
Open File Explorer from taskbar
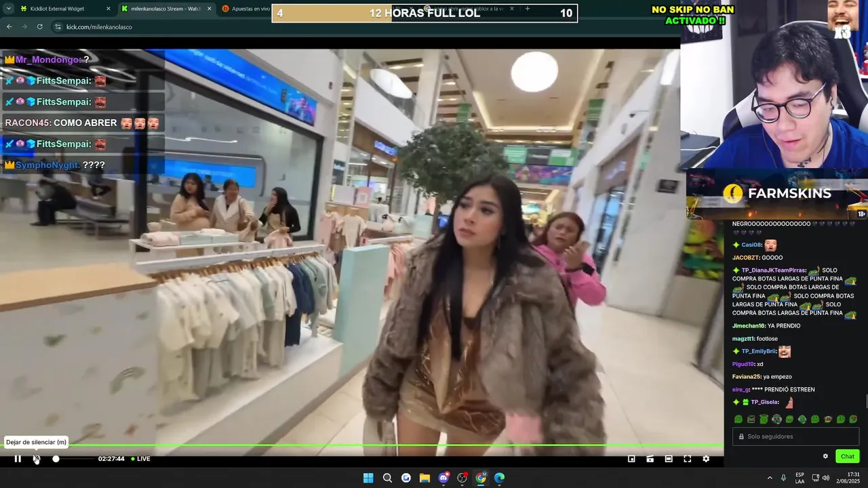425,478
